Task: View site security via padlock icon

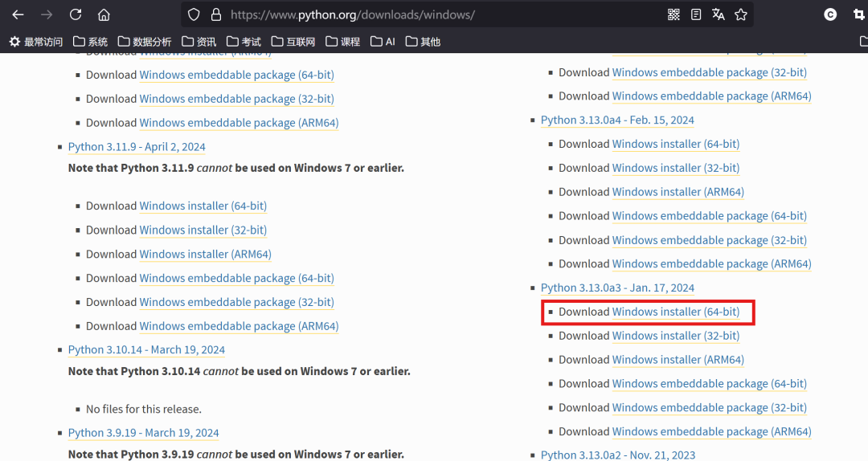Action: point(216,14)
